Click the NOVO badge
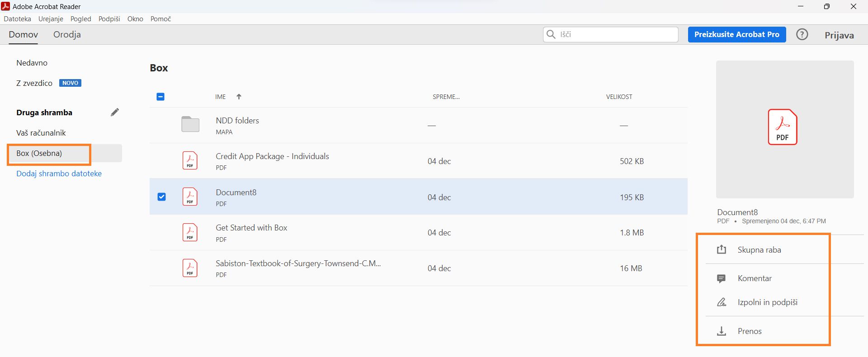The height and width of the screenshot is (357, 868). 70,83
